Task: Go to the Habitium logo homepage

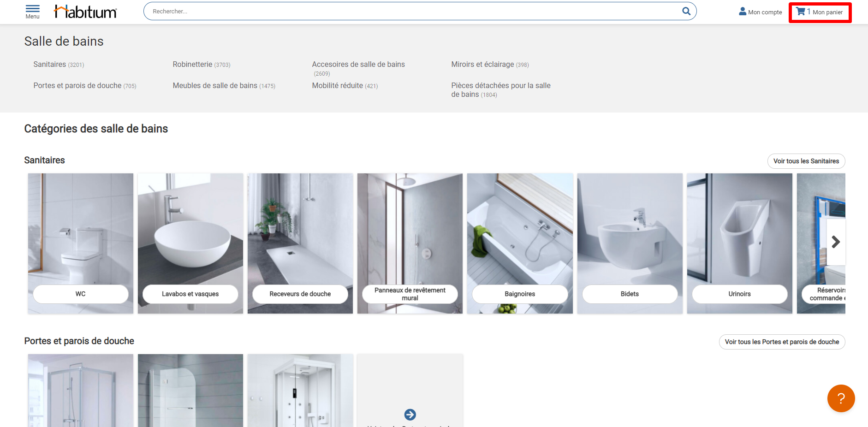Action: coord(86,12)
